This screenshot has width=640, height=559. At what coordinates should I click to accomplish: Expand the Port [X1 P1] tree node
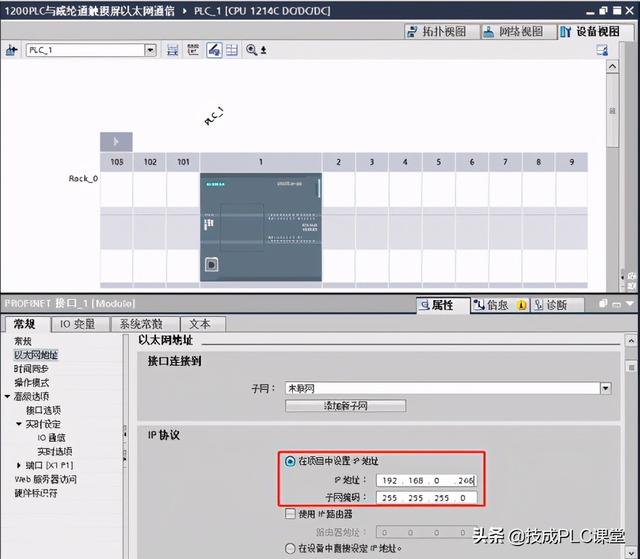coord(19,465)
